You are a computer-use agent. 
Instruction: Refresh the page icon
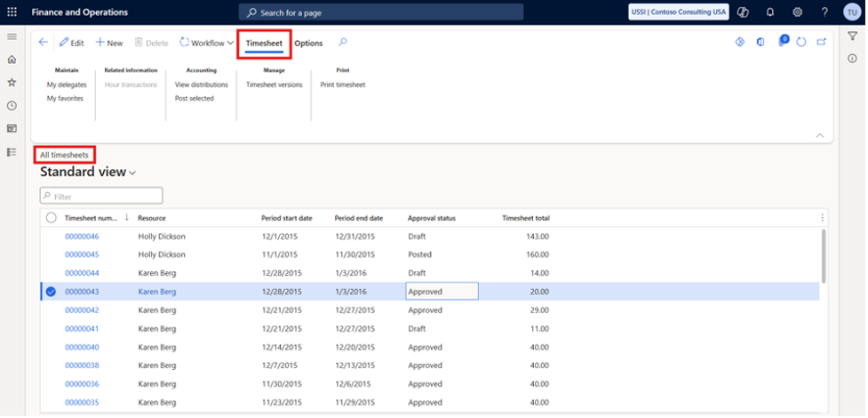801,43
